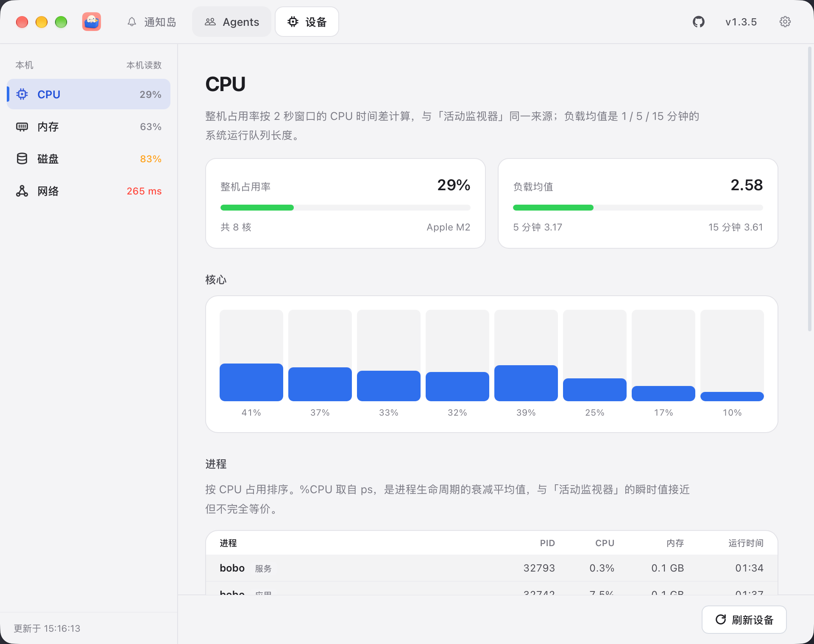Select the 网络 sidebar item

click(89, 191)
